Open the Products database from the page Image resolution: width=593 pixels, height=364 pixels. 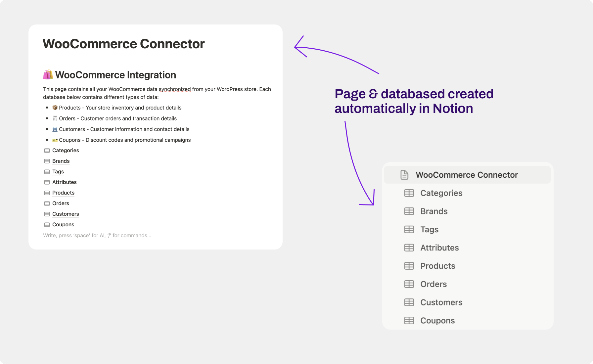click(x=63, y=193)
